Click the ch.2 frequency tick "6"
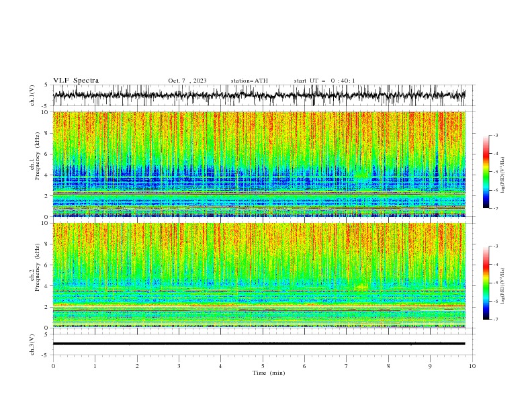Screen dimensions: 532x411 47,265
